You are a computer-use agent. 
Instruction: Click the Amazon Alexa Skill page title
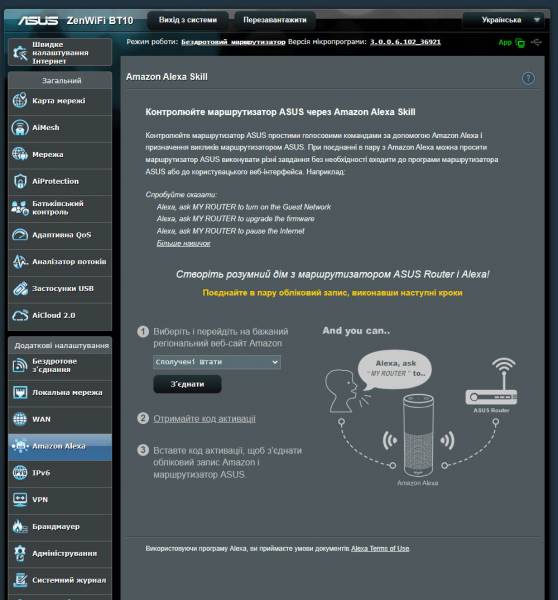[167, 77]
